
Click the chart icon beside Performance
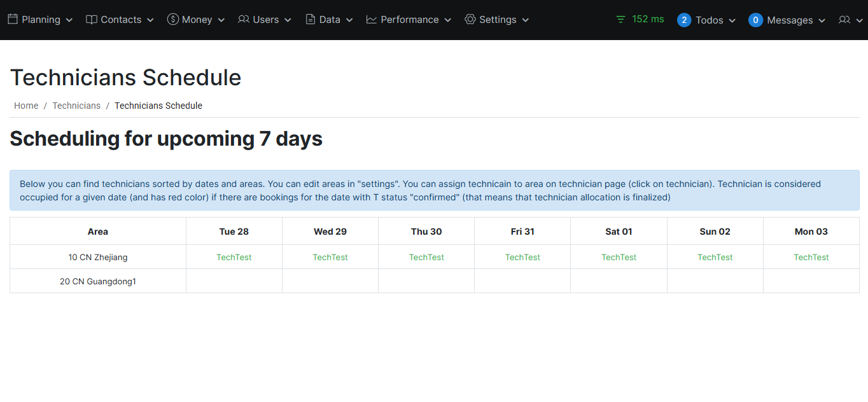[372, 20]
